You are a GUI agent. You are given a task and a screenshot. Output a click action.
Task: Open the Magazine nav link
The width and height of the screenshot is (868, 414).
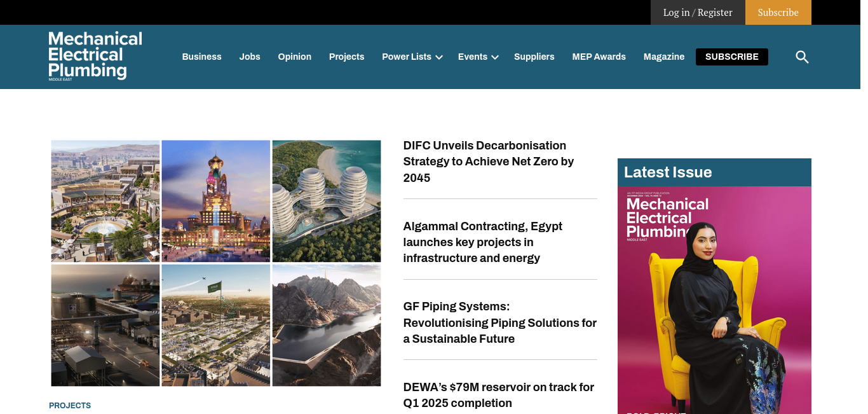[x=663, y=57]
